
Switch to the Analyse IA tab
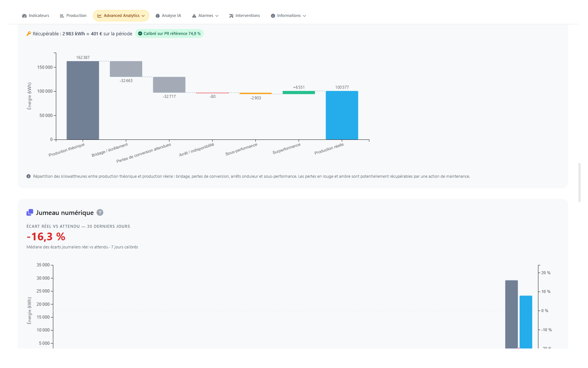[168, 15]
